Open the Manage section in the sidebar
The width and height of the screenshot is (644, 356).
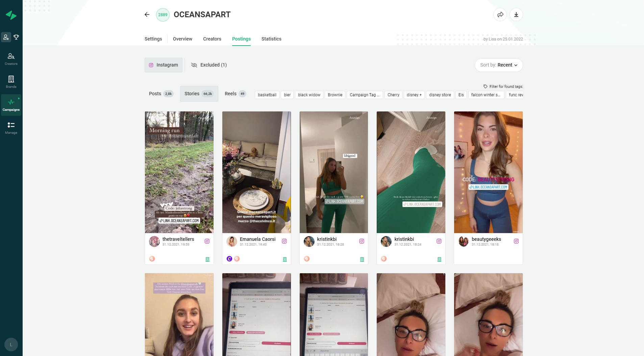click(x=11, y=127)
